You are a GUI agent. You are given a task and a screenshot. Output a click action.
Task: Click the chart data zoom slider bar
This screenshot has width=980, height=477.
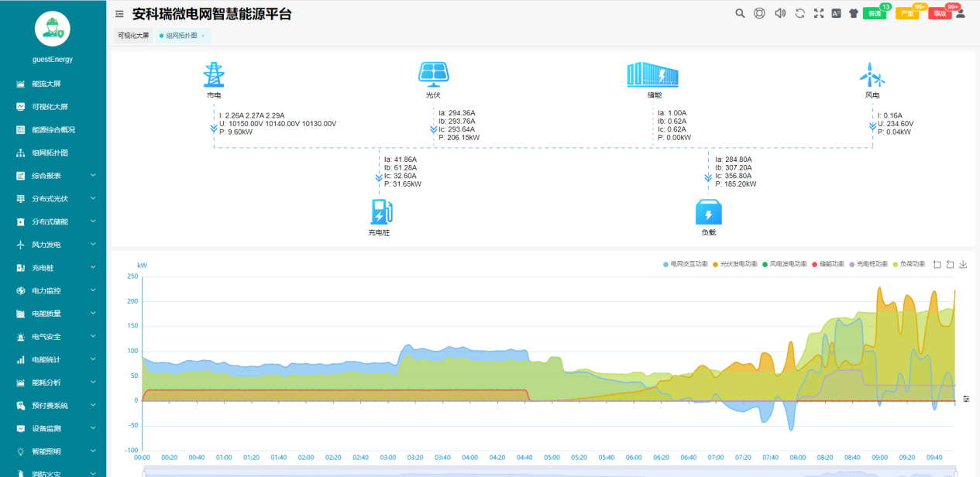click(x=548, y=472)
